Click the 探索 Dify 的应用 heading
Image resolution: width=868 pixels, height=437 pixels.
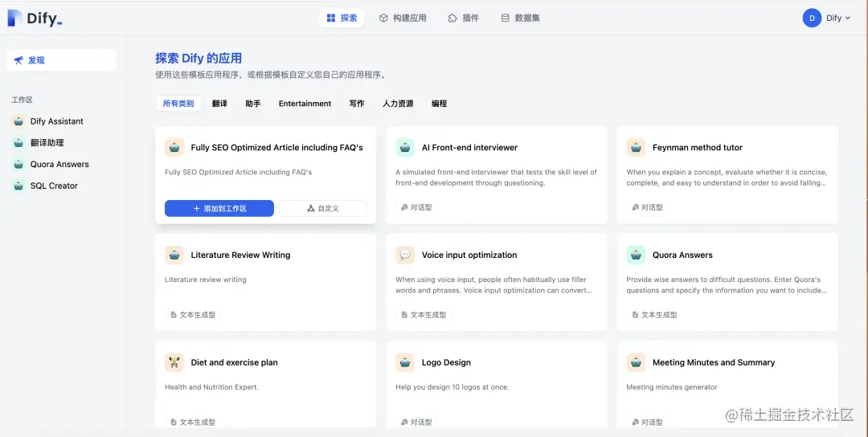tap(199, 58)
